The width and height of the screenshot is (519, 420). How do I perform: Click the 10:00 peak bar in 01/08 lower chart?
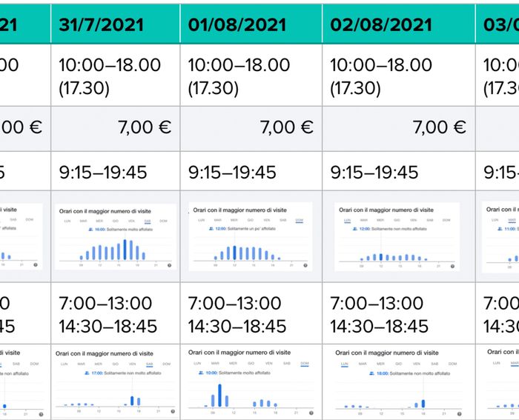219,396
